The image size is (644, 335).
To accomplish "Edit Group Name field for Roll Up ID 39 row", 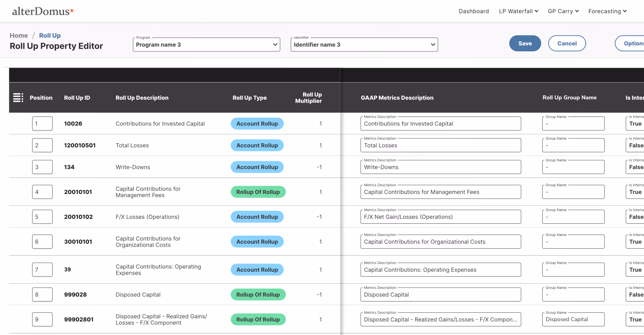I will tap(573, 269).
